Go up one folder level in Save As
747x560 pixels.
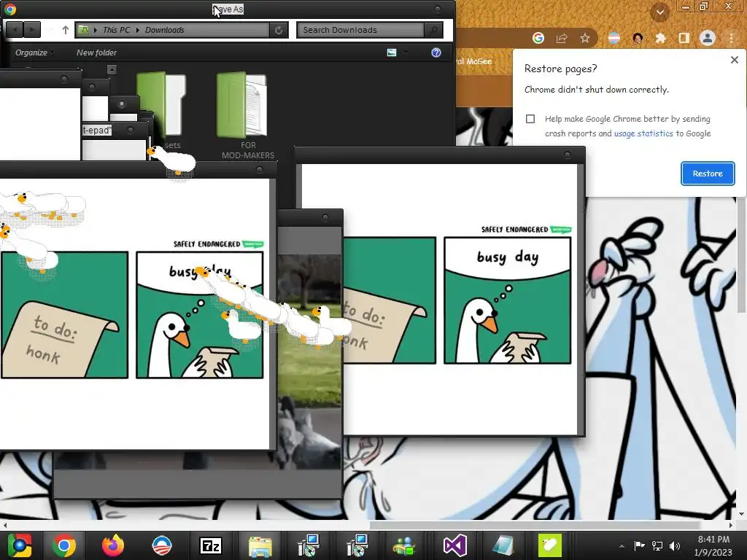(x=65, y=30)
